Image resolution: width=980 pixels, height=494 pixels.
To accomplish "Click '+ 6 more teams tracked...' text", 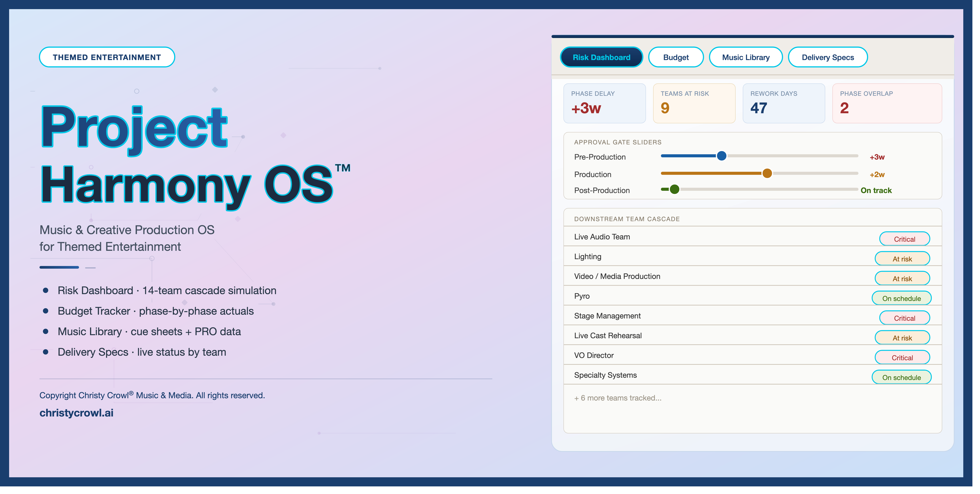I will coord(618,398).
